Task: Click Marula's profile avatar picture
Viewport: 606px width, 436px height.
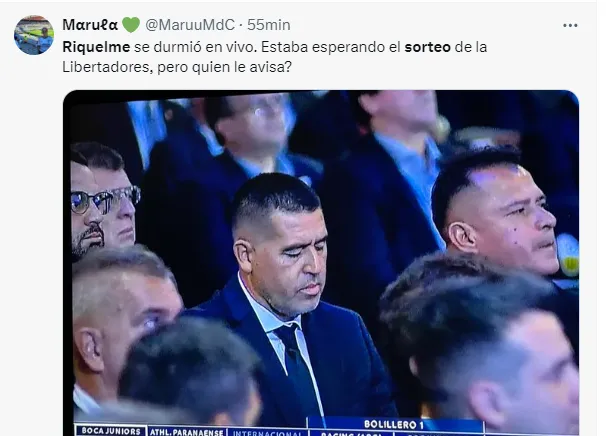Action: (x=34, y=35)
